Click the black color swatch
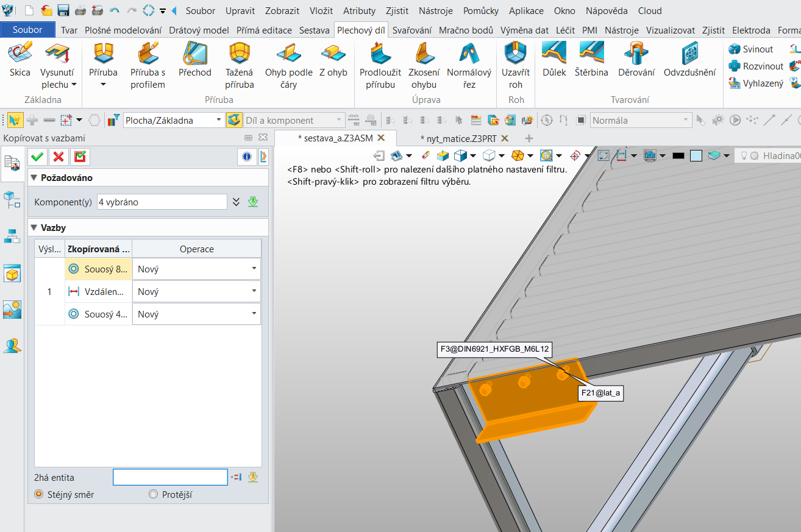Image resolution: width=801 pixels, height=532 pixels. (678, 155)
